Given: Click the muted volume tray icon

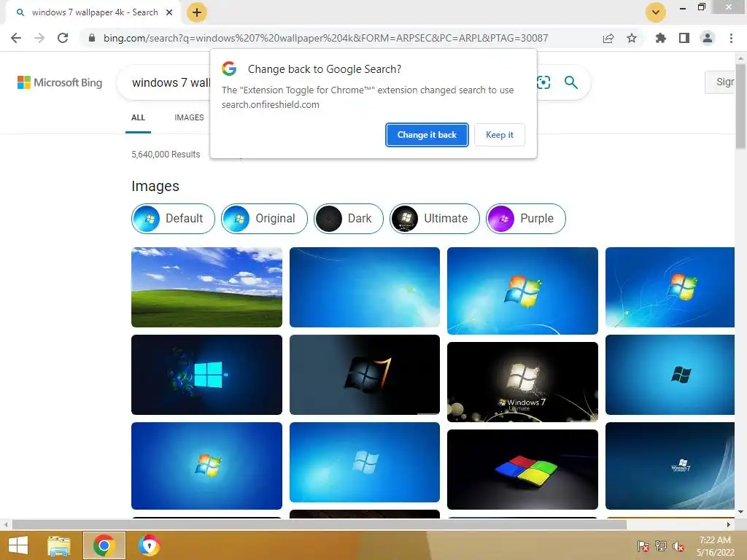Looking at the screenshot, I should [678, 546].
